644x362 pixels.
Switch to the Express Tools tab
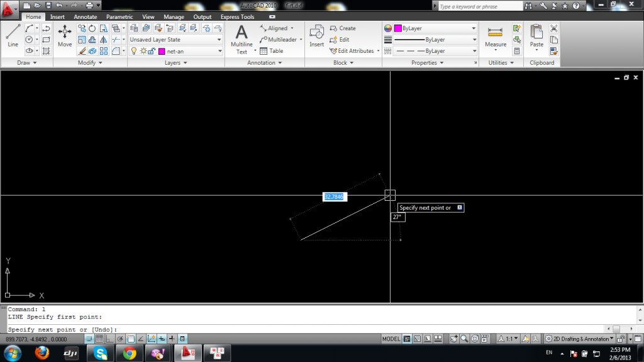237,17
